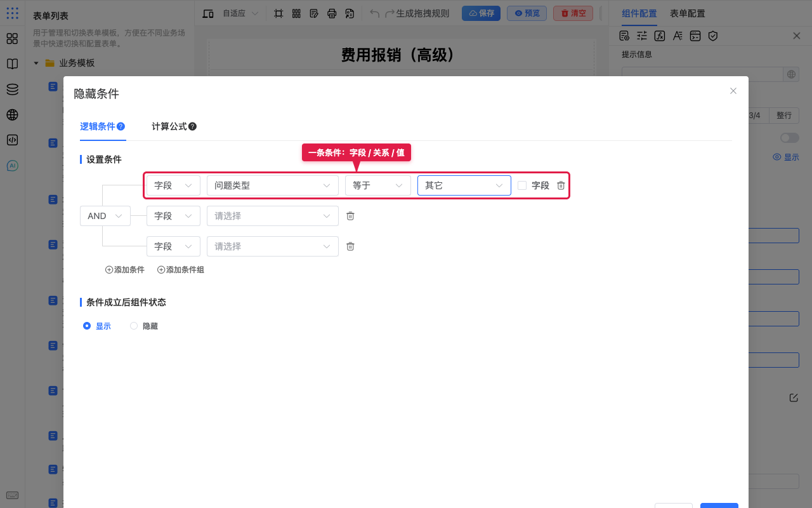
Task: Click the red 清空 button
Action: point(573,13)
